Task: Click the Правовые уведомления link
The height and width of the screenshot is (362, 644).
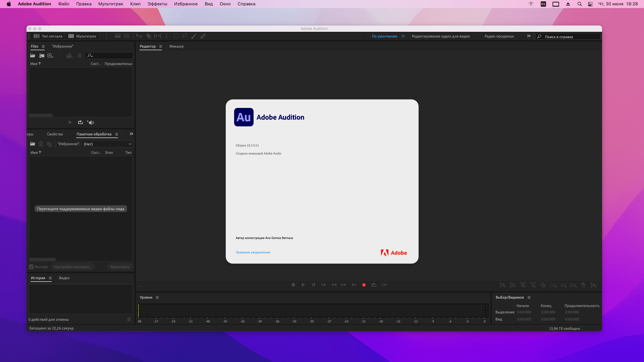Action: click(253, 252)
